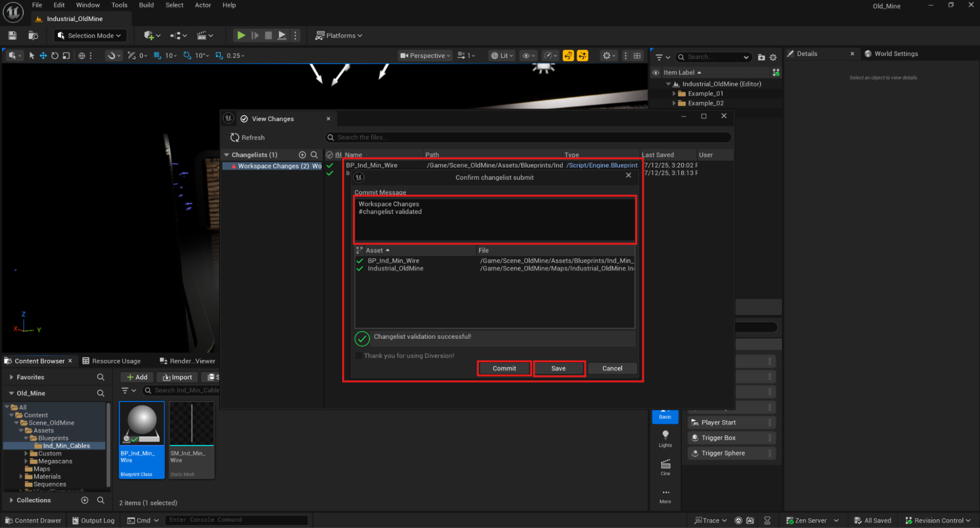Toggle the BP_Ind_Min_Wire asset checkmark
Viewport: 980px width, 528px height.
(360, 261)
